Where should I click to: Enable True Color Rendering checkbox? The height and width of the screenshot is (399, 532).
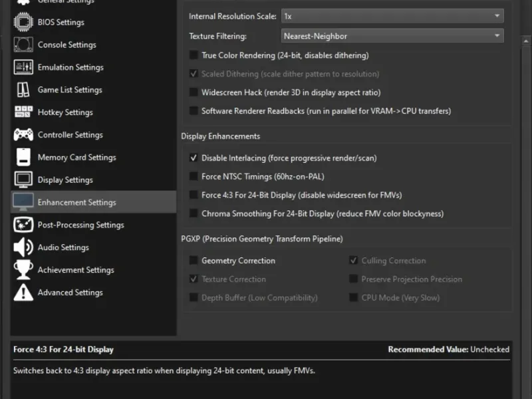(x=194, y=55)
